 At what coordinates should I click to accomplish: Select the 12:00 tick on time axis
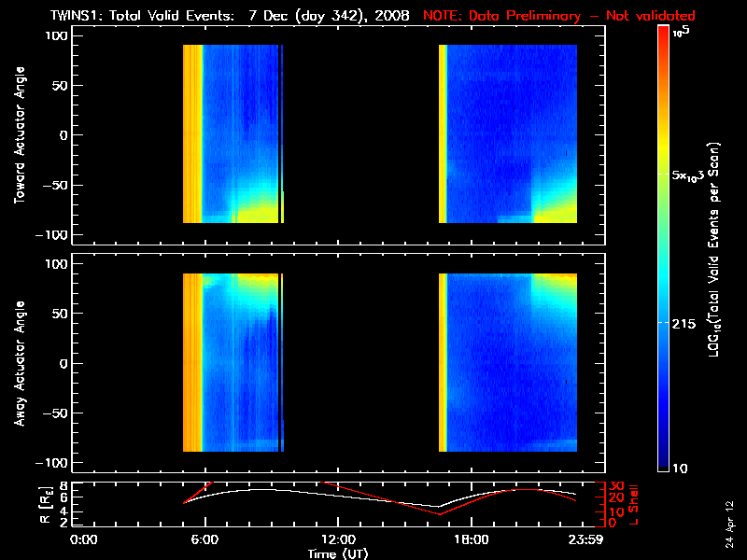point(337,539)
